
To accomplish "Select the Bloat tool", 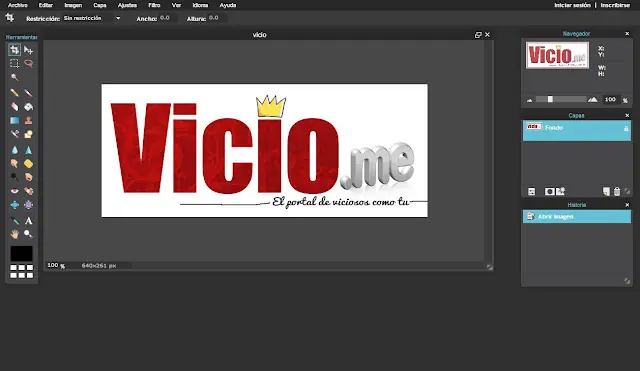I will [14, 204].
